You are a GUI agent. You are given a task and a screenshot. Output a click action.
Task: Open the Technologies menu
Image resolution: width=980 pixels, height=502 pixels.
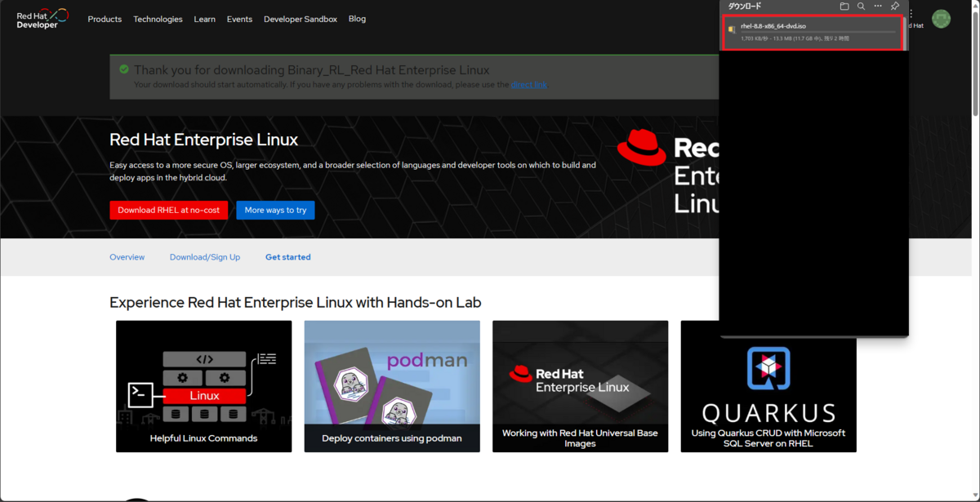point(158,19)
